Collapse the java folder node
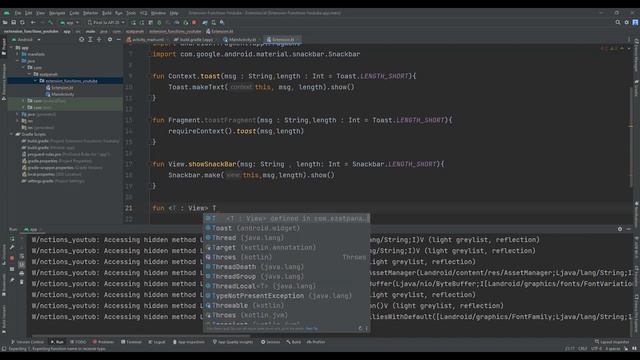The width and height of the screenshot is (640, 360). coord(18,61)
